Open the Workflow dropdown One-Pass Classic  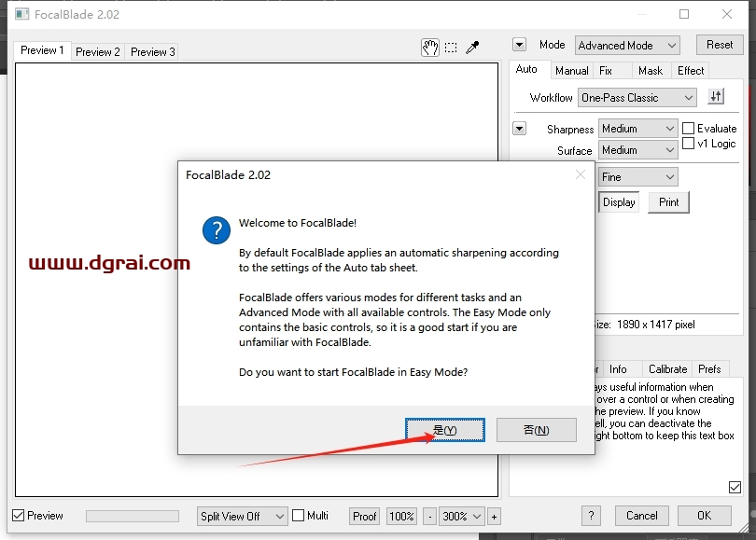click(637, 98)
